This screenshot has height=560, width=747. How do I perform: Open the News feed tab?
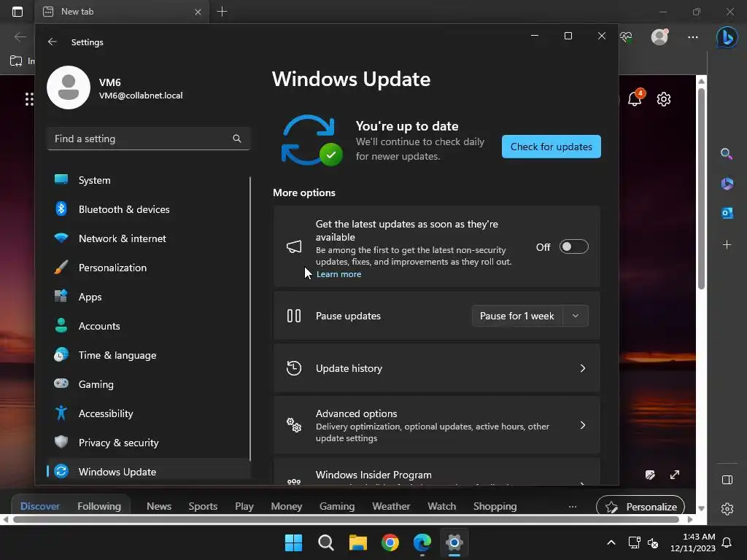click(x=158, y=506)
